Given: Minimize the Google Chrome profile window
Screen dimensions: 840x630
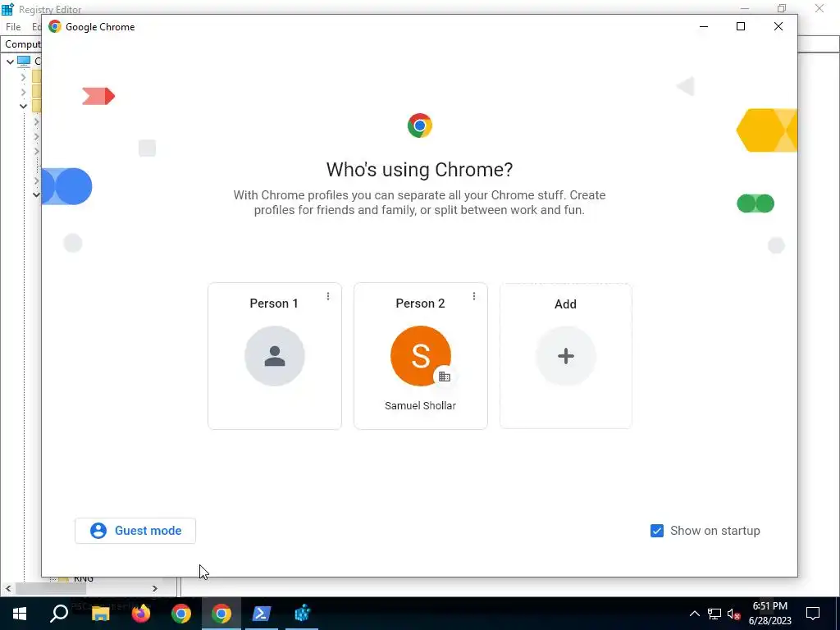Looking at the screenshot, I should pos(704,26).
